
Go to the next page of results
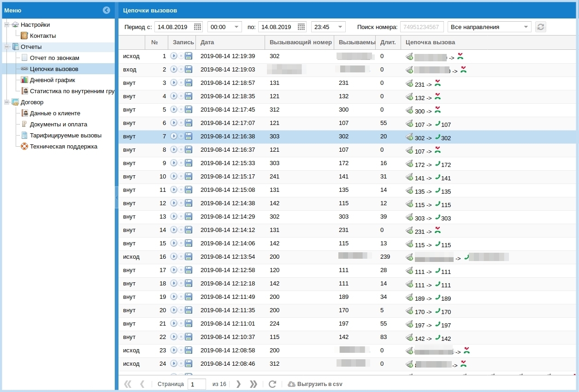click(238, 384)
